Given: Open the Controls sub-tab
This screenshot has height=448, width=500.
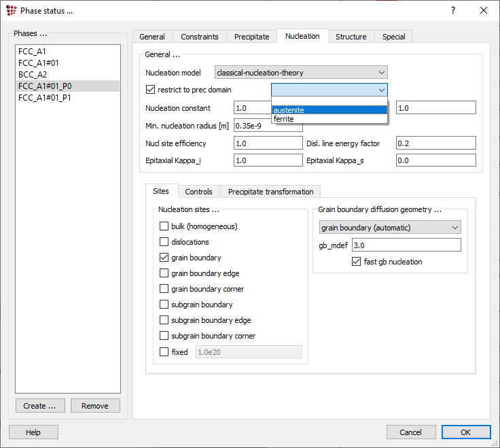Looking at the screenshot, I should [198, 192].
